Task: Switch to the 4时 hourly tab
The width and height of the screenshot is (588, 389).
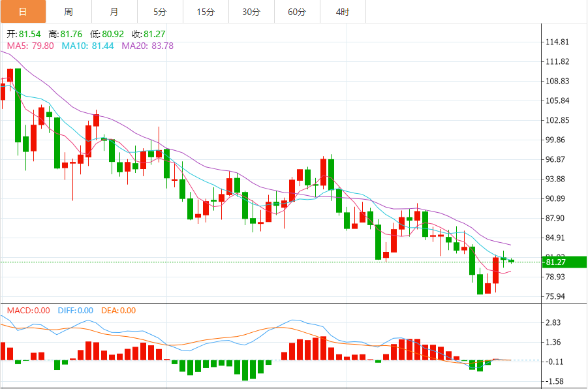Action: (x=343, y=12)
